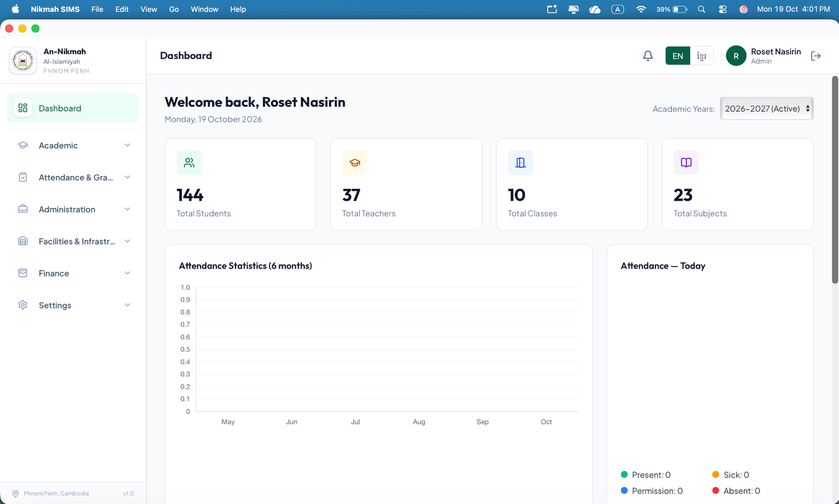Click the round R user avatar

pyautogui.click(x=736, y=56)
